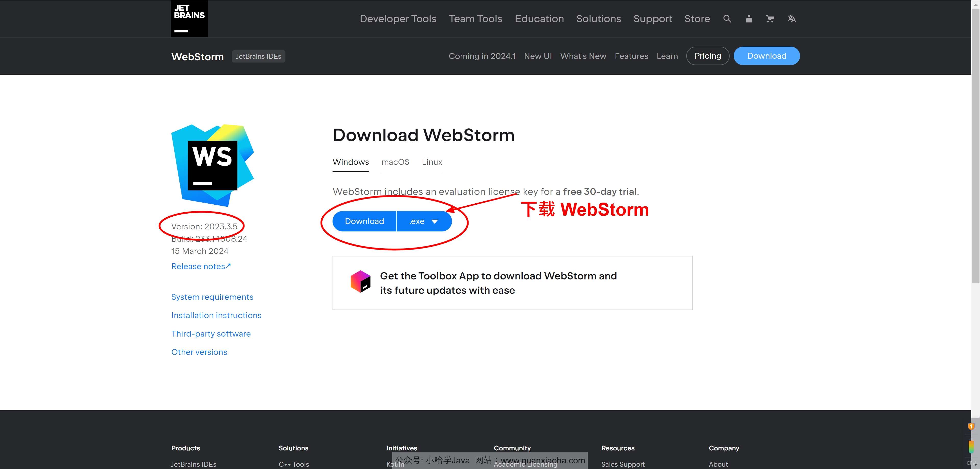Click the page's vertical scrollbar thumb

pos(975,146)
